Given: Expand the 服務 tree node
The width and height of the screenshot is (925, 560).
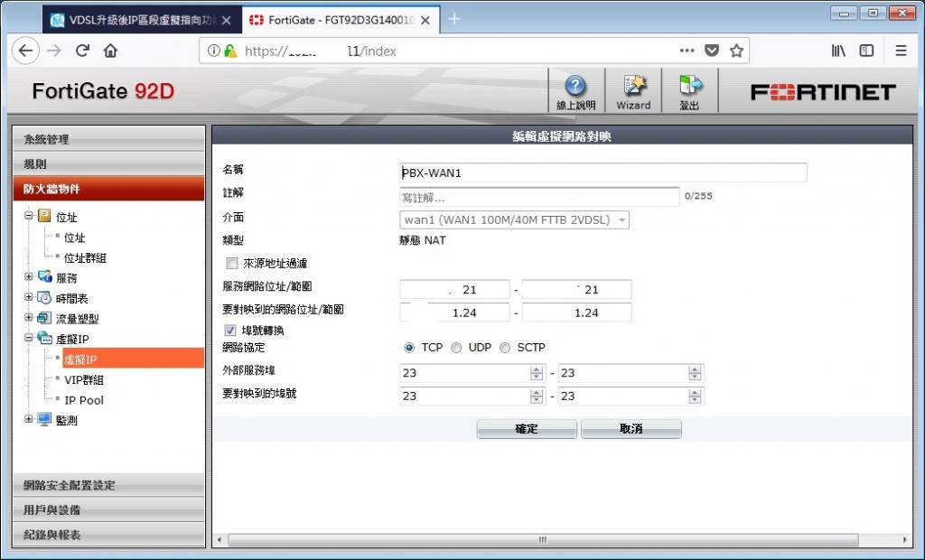Looking at the screenshot, I should tap(28, 276).
